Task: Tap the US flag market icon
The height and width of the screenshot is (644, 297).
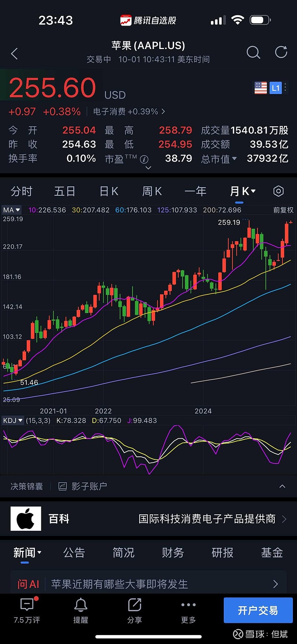Action: click(261, 88)
